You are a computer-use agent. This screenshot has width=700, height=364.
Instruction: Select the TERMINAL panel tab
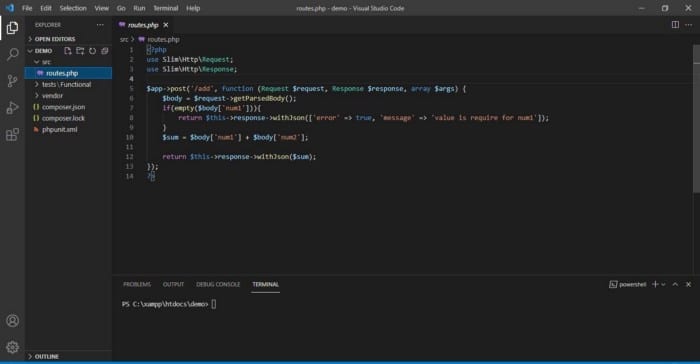coord(265,285)
